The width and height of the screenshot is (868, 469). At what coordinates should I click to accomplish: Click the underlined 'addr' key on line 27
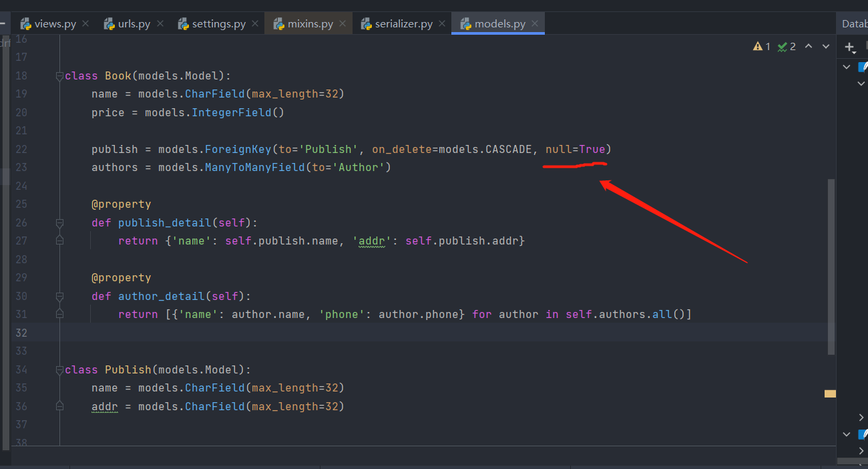pos(372,241)
